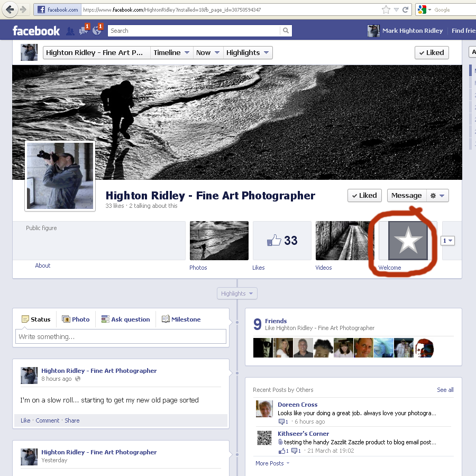Image resolution: width=476 pixels, height=476 pixels.
Task: Click Find friends link in header
Action: 463,31
